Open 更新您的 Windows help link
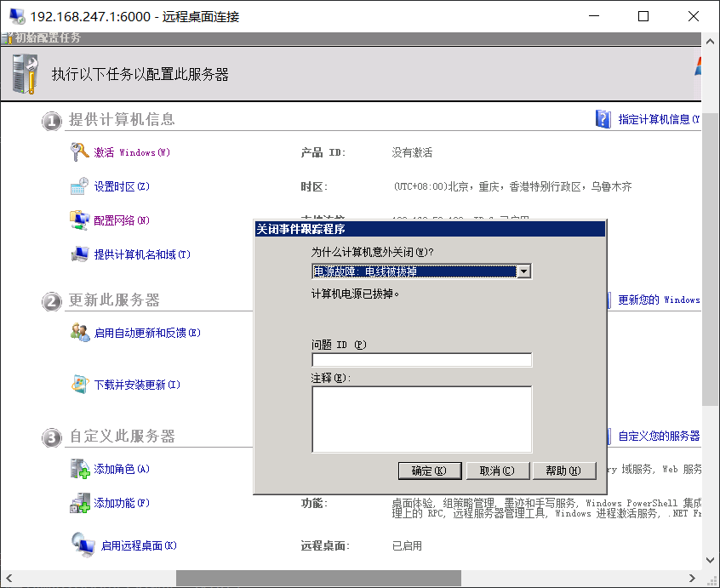 point(659,300)
